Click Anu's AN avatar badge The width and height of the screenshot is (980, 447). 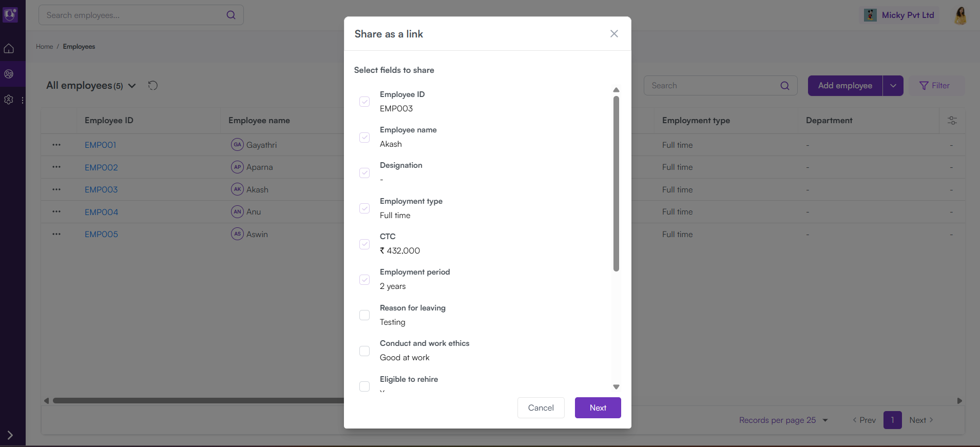tap(237, 211)
